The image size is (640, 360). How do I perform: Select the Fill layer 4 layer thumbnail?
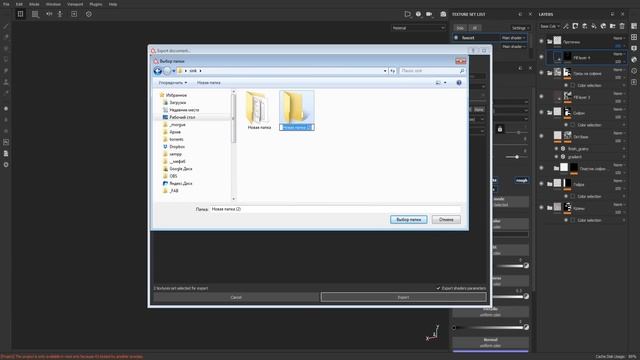click(x=558, y=57)
